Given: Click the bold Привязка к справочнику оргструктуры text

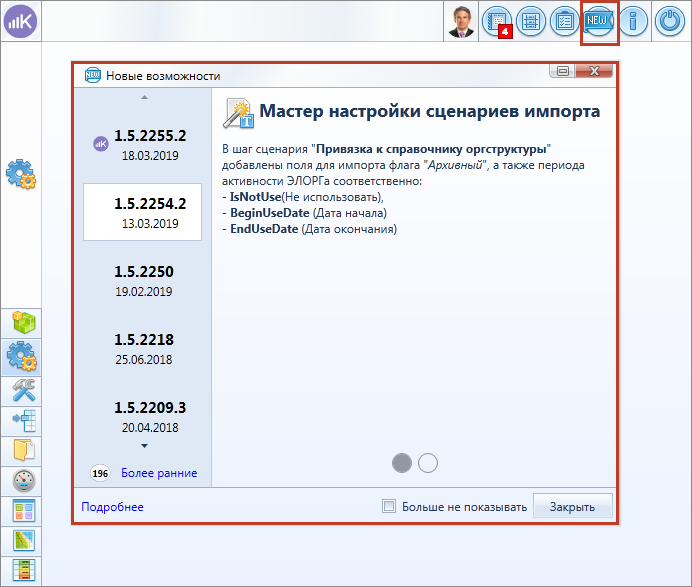Looking at the screenshot, I should pos(431,149).
